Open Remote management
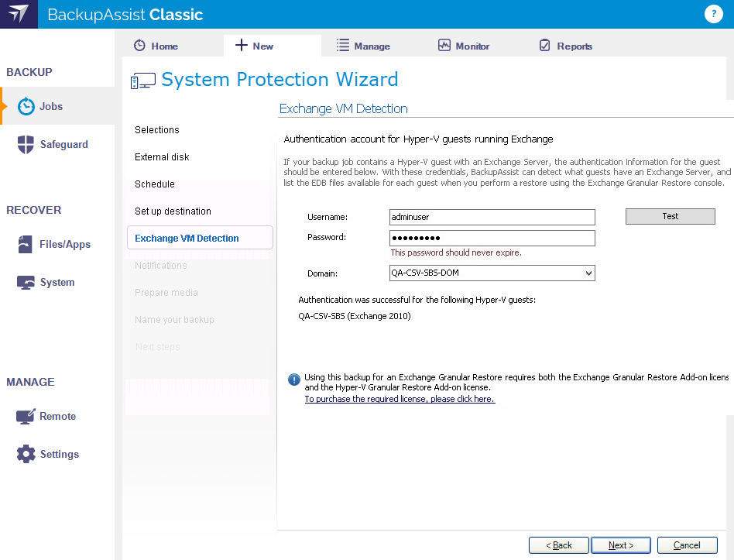This screenshot has width=734, height=560. [x=57, y=416]
